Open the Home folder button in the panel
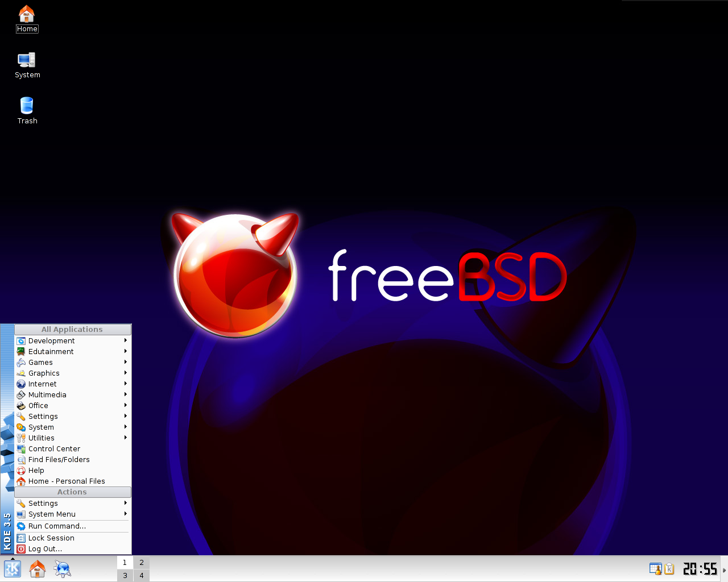 pos(38,569)
